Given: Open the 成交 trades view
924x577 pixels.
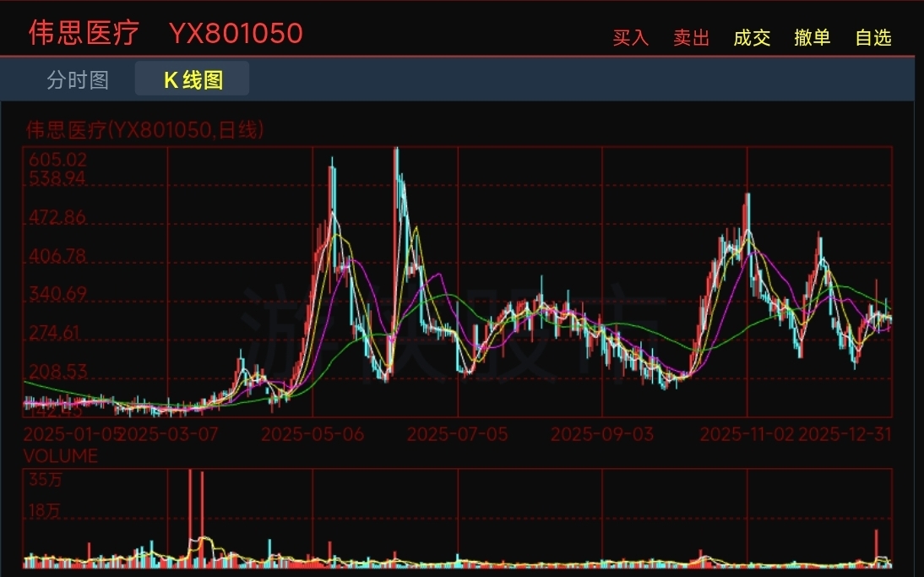Looking at the screenshot, I should point(751,38).
